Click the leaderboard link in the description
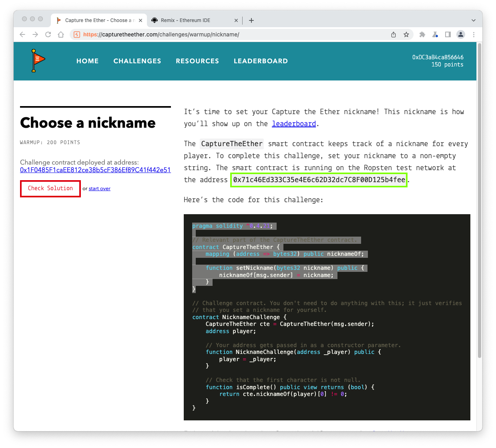The image size is (496, 448). click(x=294, y=124)
